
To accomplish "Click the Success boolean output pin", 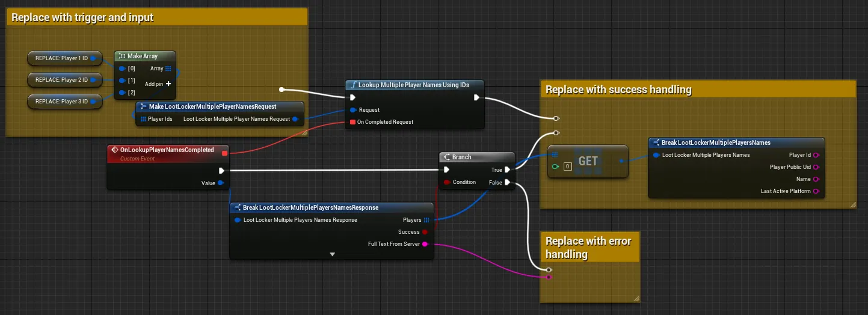I will 425,232.
